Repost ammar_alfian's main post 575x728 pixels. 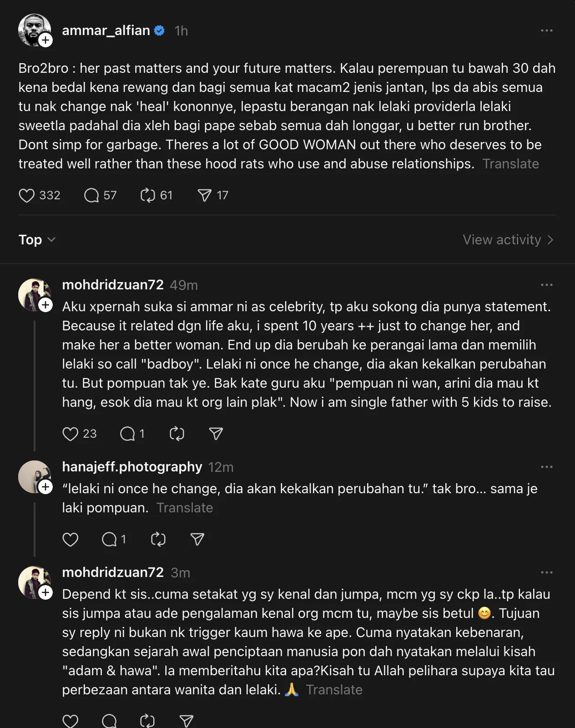147,196
